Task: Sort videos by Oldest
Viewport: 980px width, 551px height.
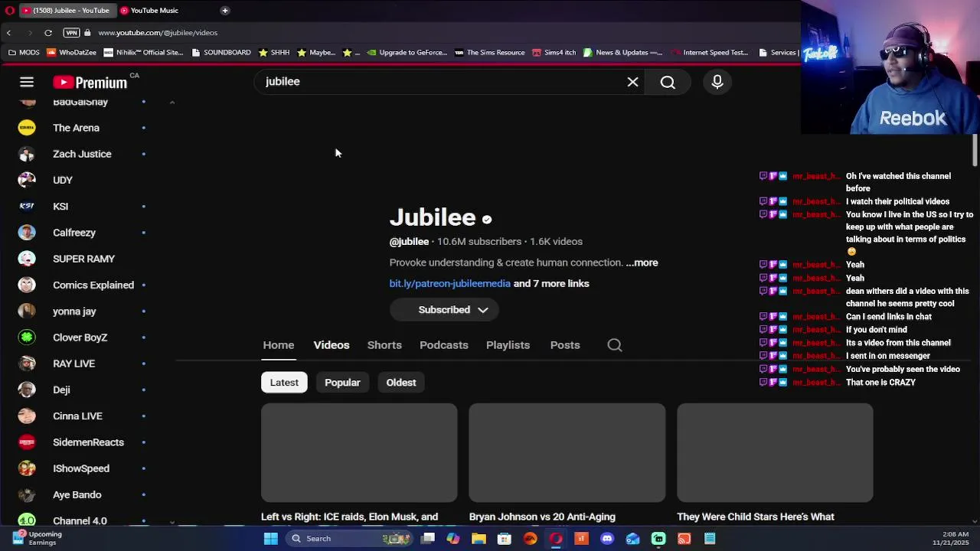Action: pos(401,383)
